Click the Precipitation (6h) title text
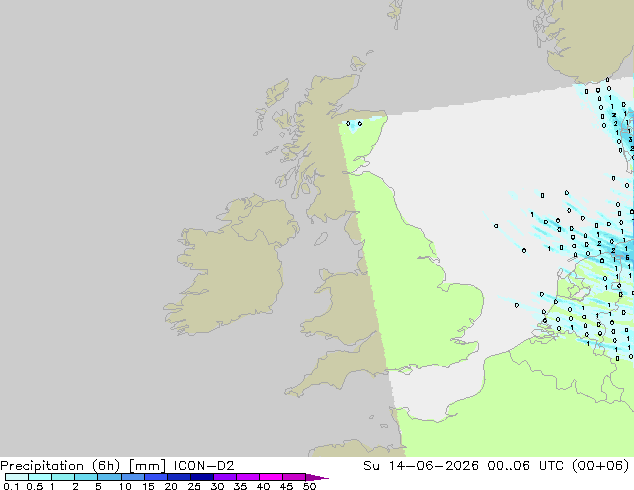The image size is (634, 490). (60, 466)
